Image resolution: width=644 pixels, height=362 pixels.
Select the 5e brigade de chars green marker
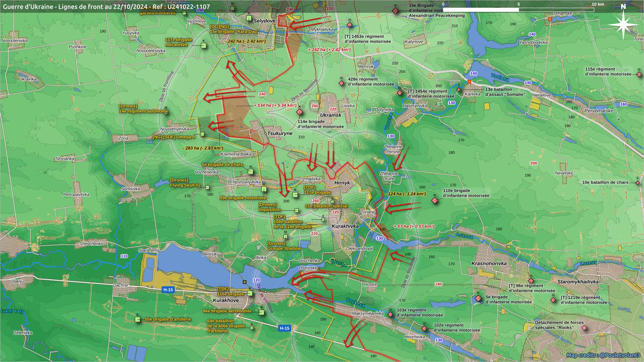(251, 171)
